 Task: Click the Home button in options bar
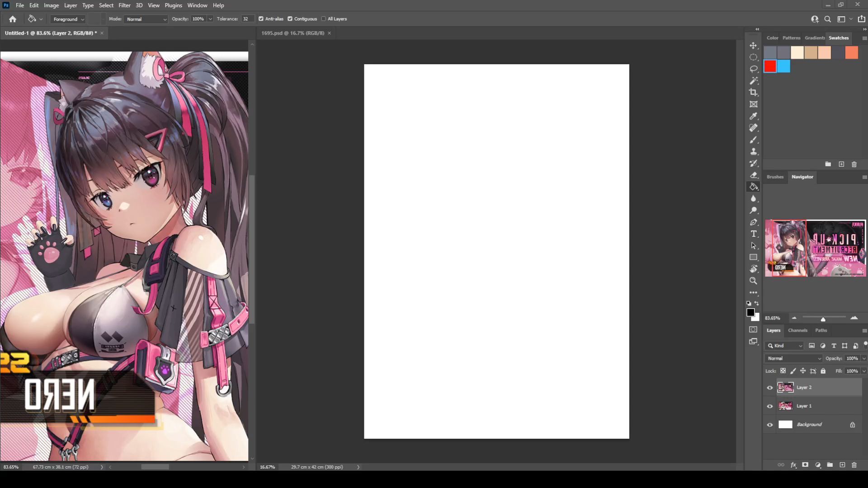(x=13, y=19)
